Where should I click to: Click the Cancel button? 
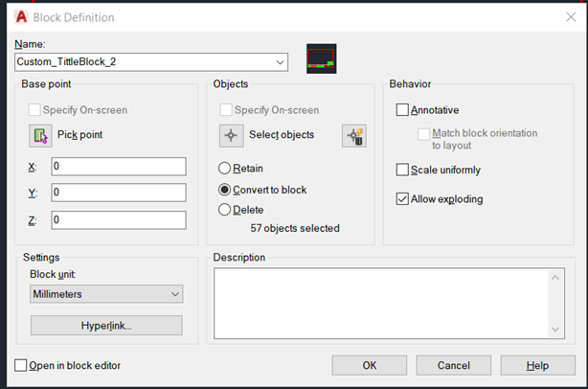454,365
